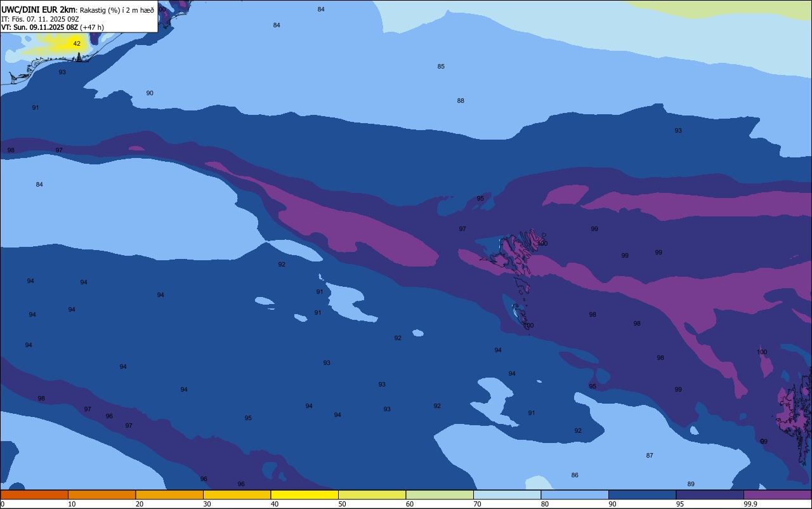Select the 90–95 medium blue legend segment

[x=642, y=494]
